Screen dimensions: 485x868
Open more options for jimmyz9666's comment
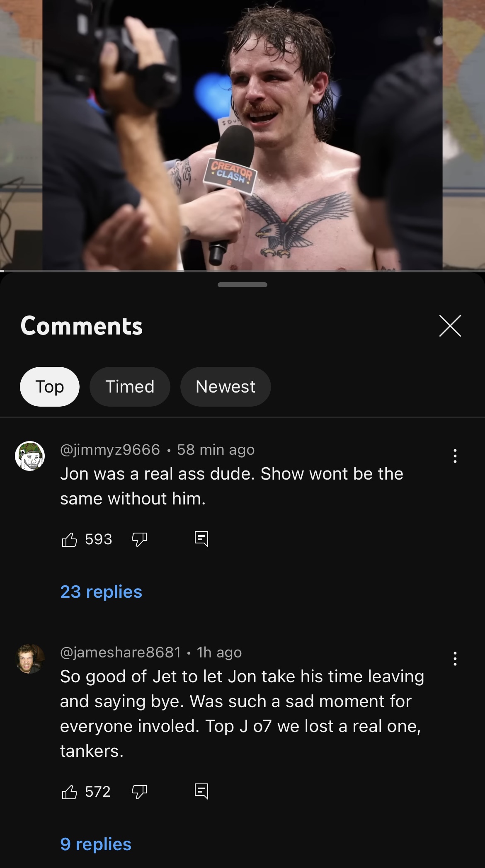pos(455,456)
